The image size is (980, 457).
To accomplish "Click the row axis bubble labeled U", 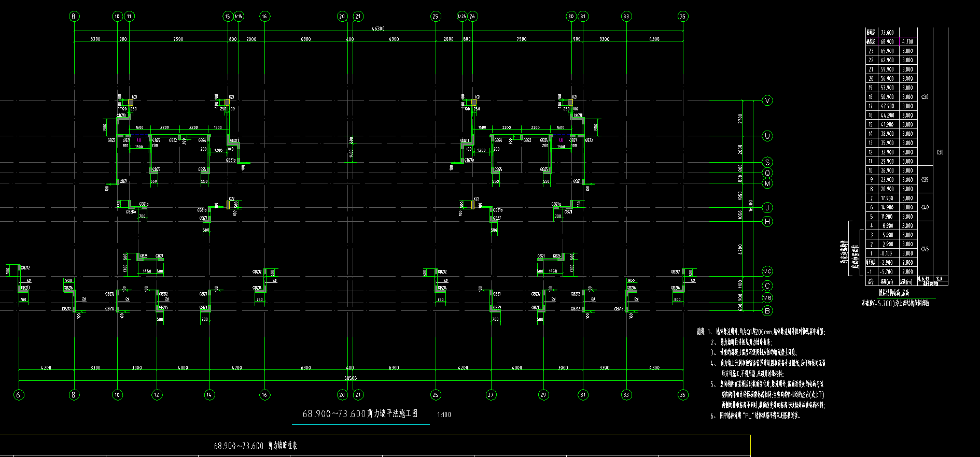I will coord(767,136).
